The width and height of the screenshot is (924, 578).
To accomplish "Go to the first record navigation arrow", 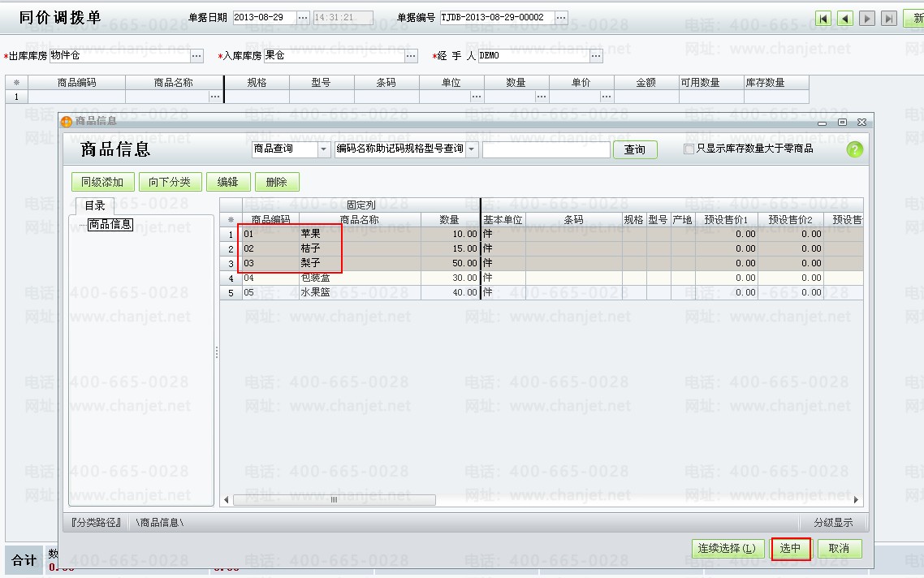I will (x=823, y=19).
